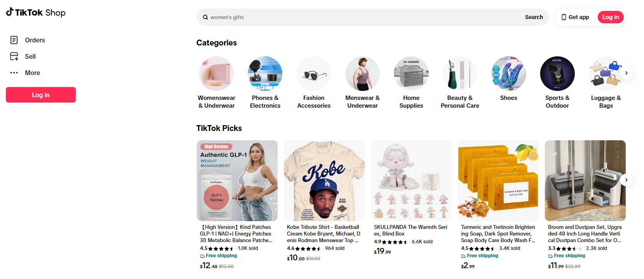Viewport: 644px width, 279px height.
Task: Select the Sell icon in the sidebar
Action: pyautogui.click(x=14, y=56)
